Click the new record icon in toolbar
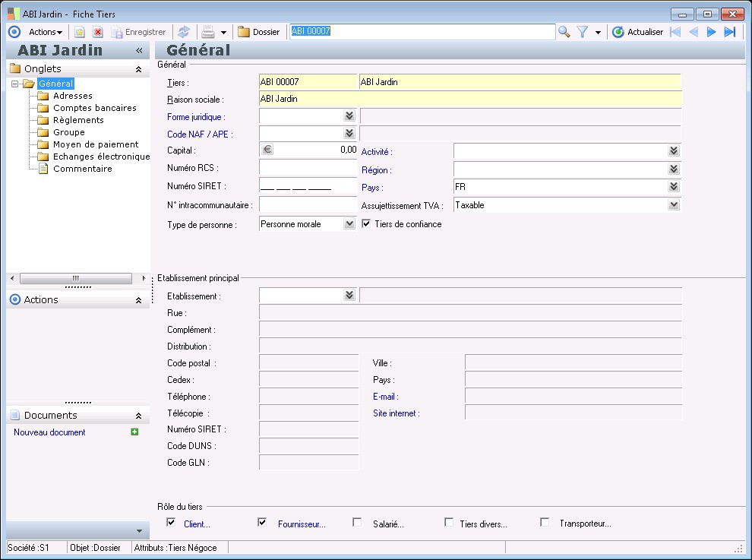Viewport: 752px width, 560px height. coord(79,32)
